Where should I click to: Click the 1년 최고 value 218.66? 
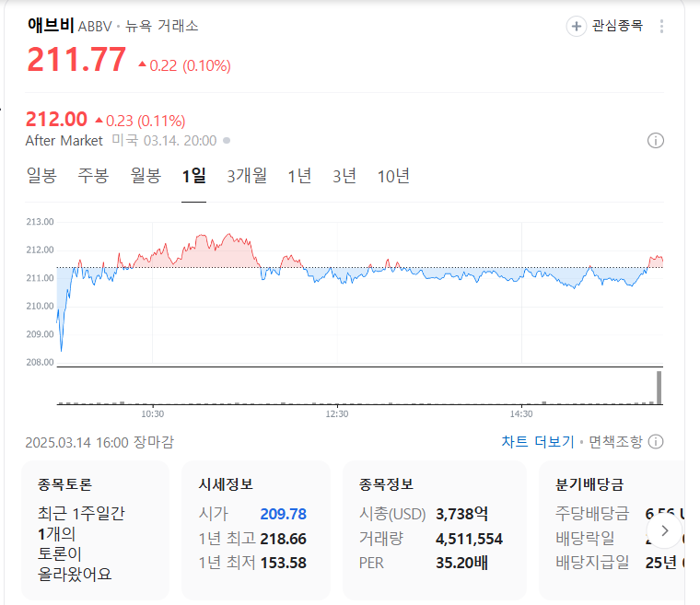pos(283,539)
